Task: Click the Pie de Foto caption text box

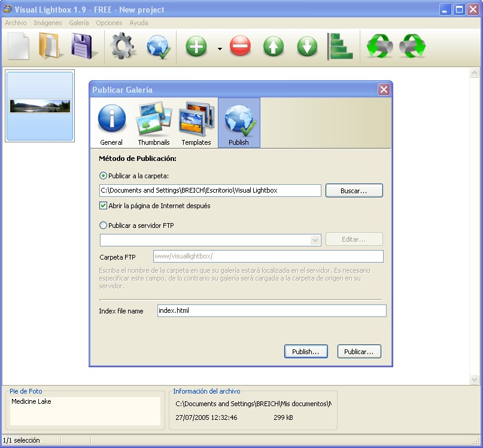Action: (x=86, y=411)
